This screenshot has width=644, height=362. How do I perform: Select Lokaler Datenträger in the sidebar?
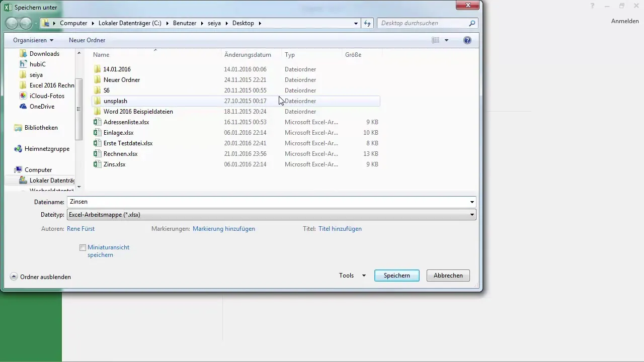click(52, 180)
